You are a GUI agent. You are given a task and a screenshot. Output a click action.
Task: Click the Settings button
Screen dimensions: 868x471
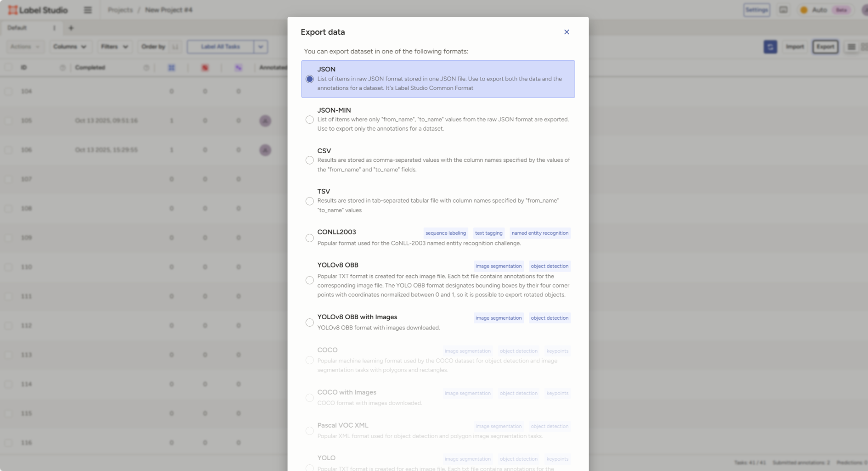coord(756,10)
